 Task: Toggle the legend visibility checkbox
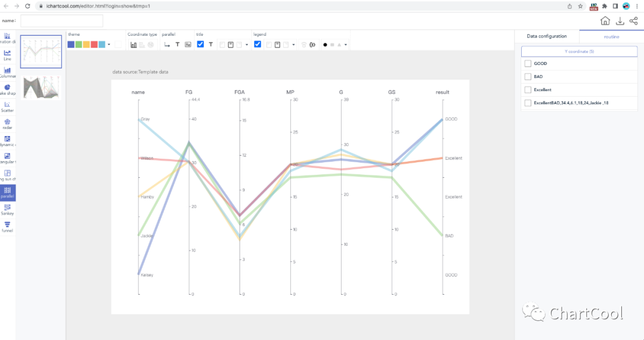tap(258, 44)
